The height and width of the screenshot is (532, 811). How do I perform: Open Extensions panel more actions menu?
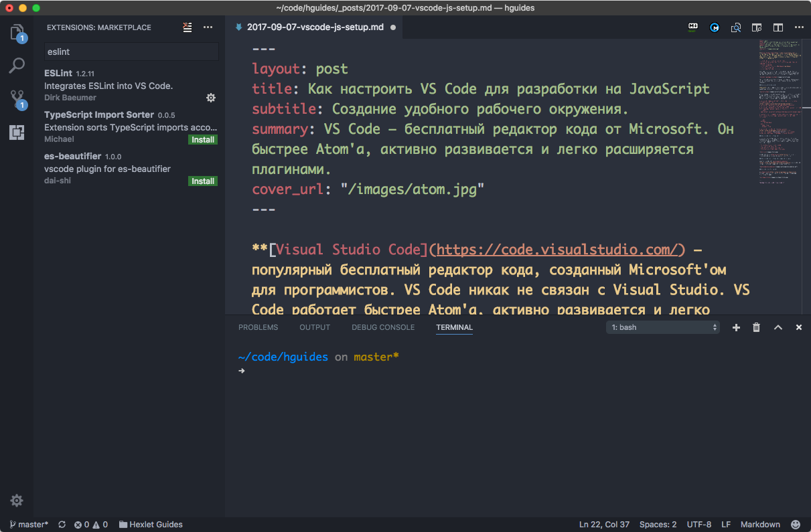[x=208, y=27]
